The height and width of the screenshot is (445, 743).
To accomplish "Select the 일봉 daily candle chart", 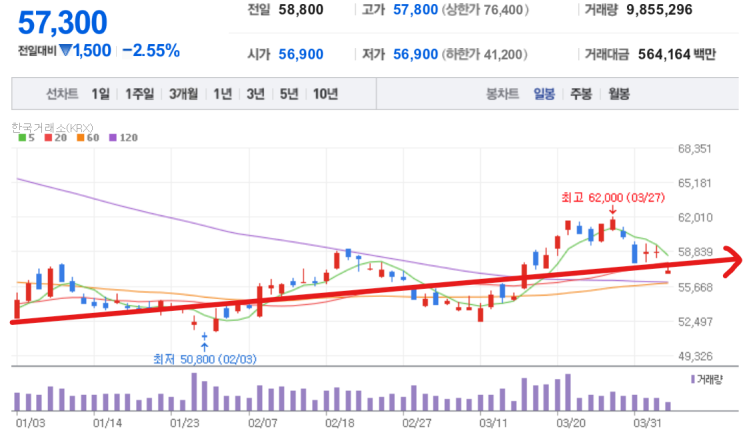I will point(544,94).
